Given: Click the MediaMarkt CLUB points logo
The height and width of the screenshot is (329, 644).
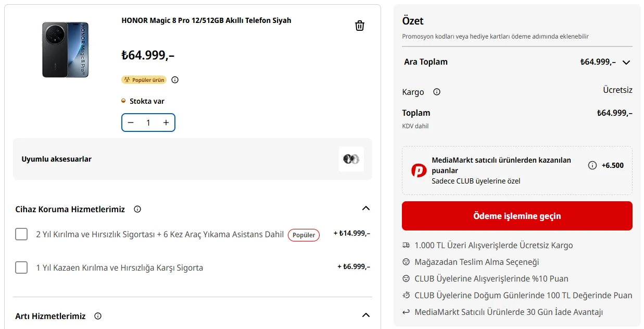Looking at the screenshot, I should 419,170.
